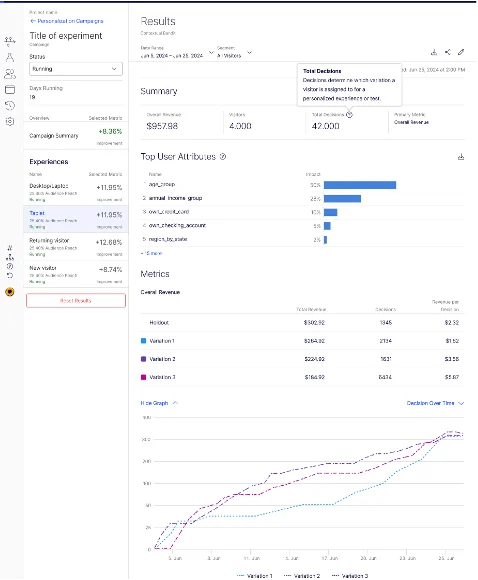This screenshot has height=580, width=478.
Task: Click the orange user avatar icon
Action: [x=10, y=292]
